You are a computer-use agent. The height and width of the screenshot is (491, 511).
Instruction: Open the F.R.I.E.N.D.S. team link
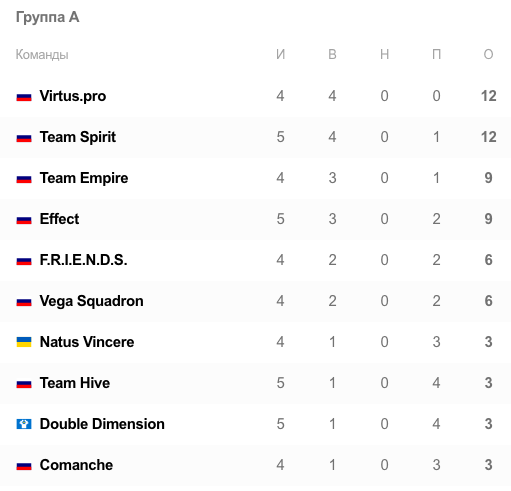coord(83,260)
